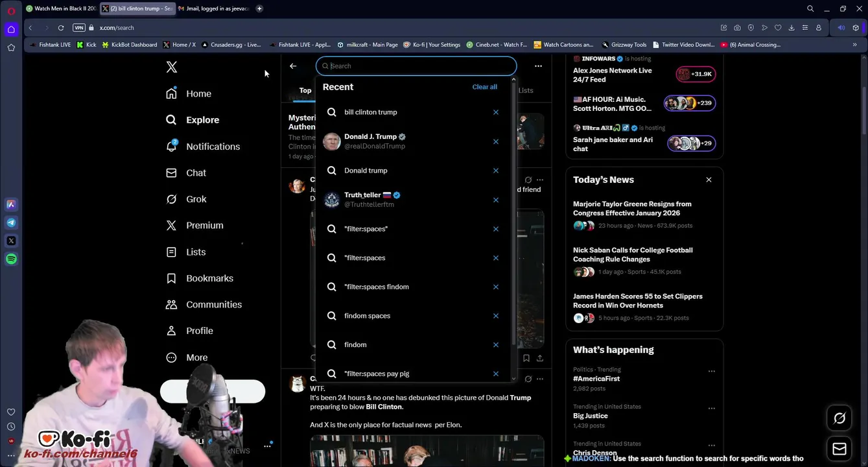Open Explore in the X sidebar

pos(193,120)
